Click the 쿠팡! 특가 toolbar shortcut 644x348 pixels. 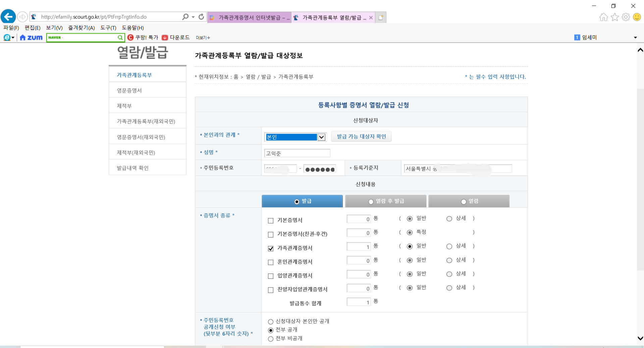tap(143, 38)
